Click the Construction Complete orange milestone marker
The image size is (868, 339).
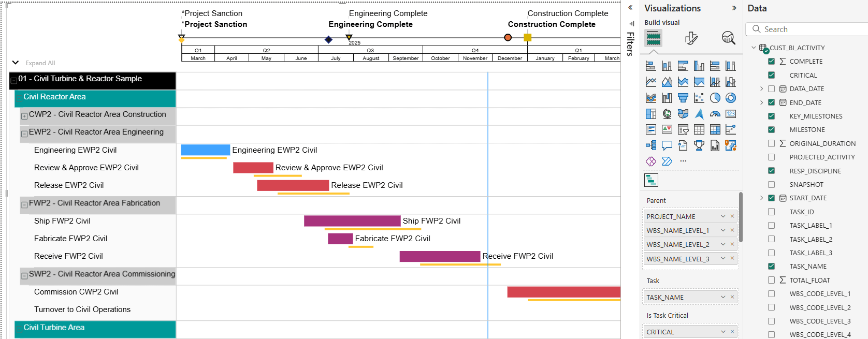508,37
